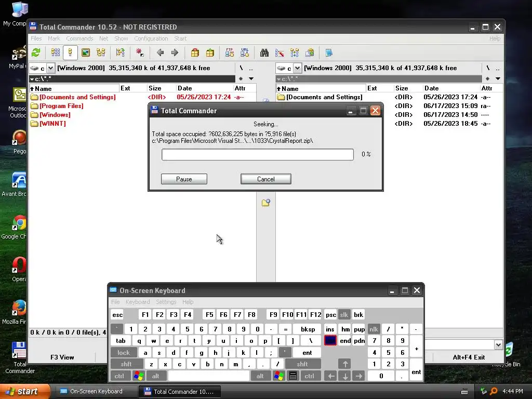Click the red asterisk select-by-type icon
The height and width of the screenshot is (399, 532).
[x=140, y=52]
